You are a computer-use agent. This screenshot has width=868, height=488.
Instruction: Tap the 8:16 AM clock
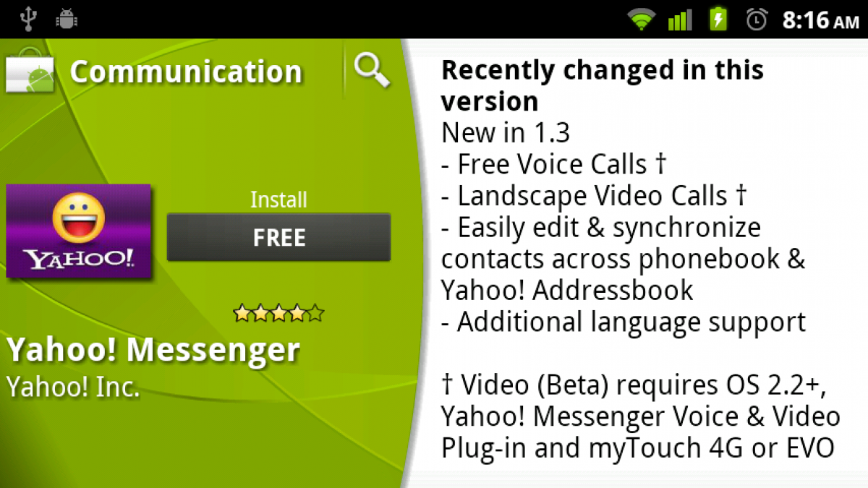820,20
